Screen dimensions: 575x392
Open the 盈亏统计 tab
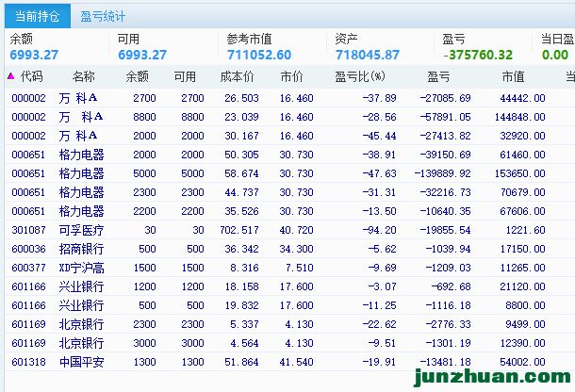(x=103, y=16)
